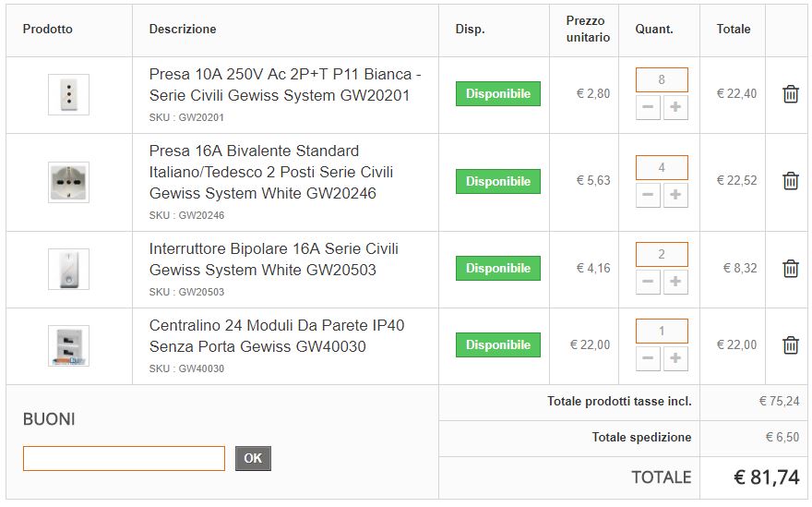
Task: Delete the Presa 10A GW20201 item
Action: (790, 94)
